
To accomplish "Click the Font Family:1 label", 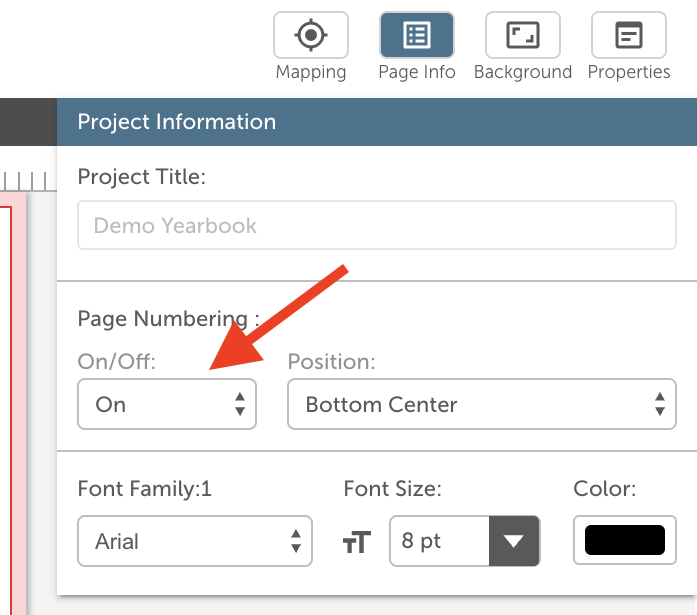I will click(x=144, y=489).
